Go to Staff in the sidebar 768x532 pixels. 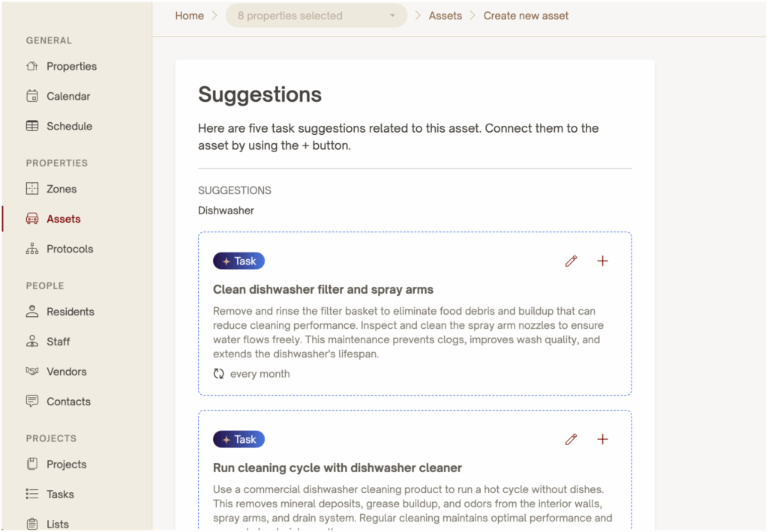(x=58, y=342)
